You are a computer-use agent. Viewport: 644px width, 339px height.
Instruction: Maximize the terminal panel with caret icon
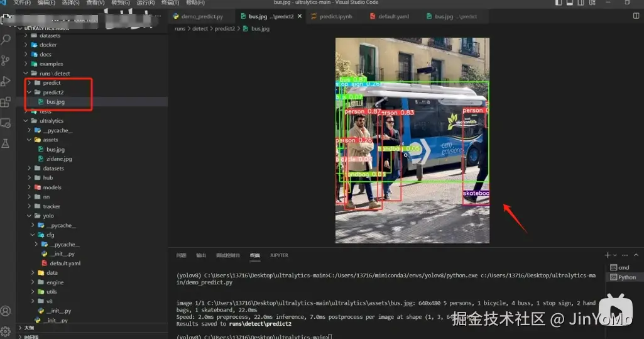[x=636, y=255]
